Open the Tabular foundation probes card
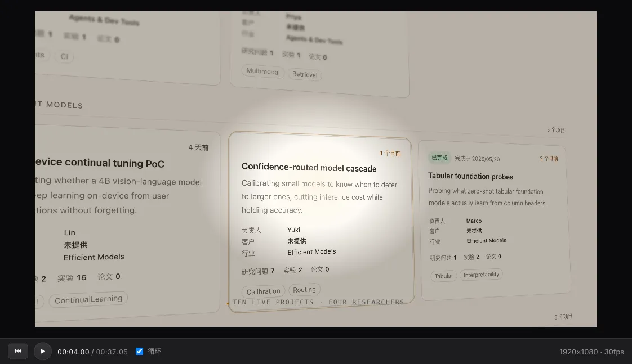The image size is (632, 364). (495, 221)
